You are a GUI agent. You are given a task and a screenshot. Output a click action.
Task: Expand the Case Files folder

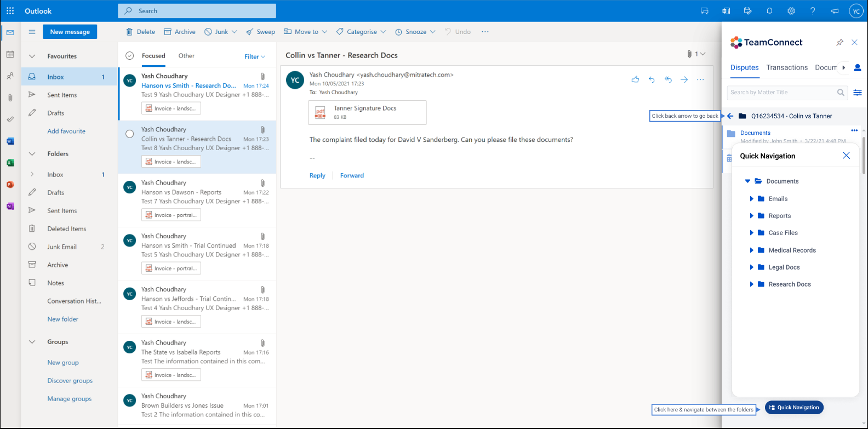click(x=752, y=233)
